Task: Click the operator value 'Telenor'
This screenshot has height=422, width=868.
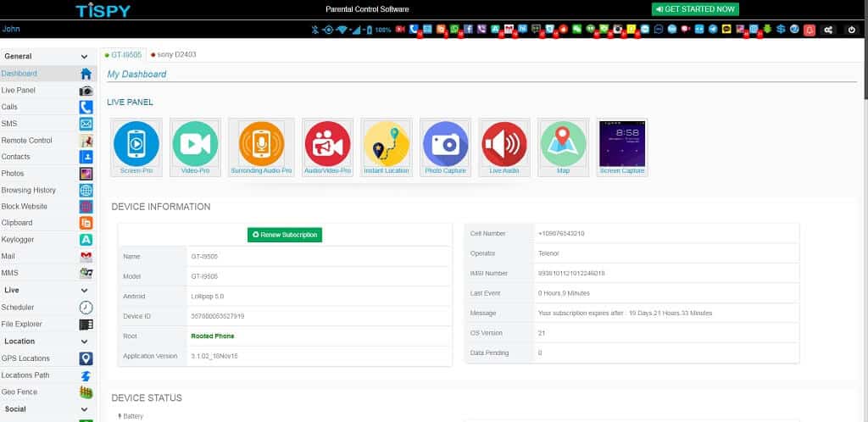Action: 548,253
